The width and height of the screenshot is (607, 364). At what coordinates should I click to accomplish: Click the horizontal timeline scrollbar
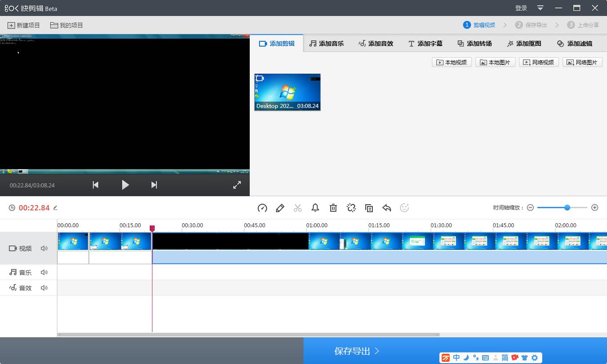point(248,335)
